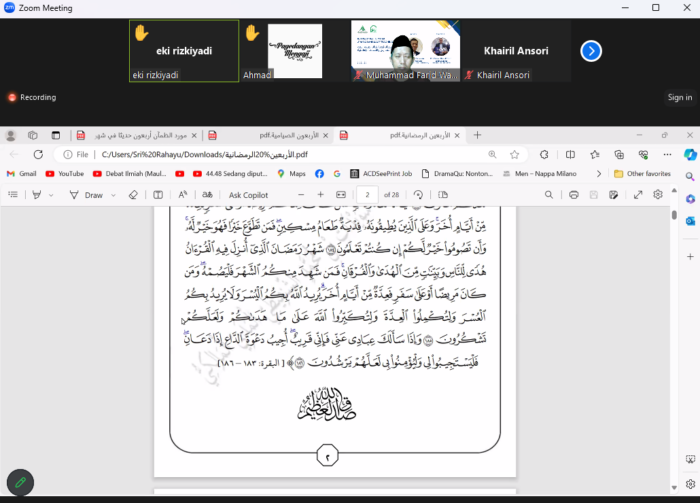Switch to tab ‘مورد الظمآن أربعون حديثا’
This screenshot has width=700, height=503.
pos(136,135)
